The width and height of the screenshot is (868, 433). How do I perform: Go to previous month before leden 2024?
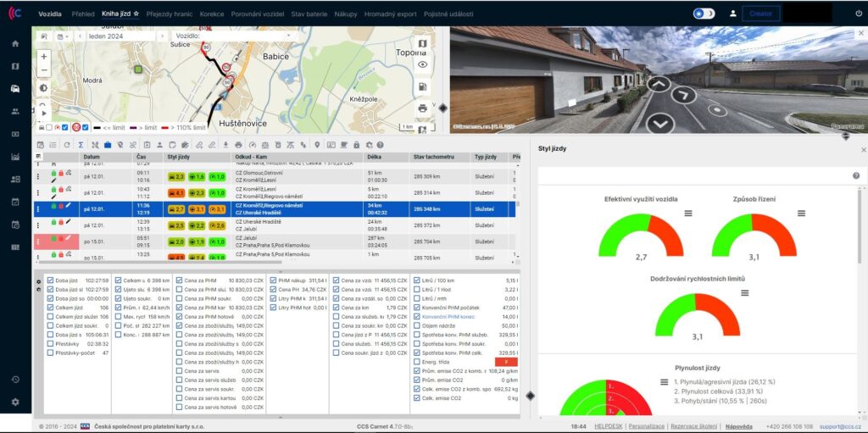tap(80, 36)
